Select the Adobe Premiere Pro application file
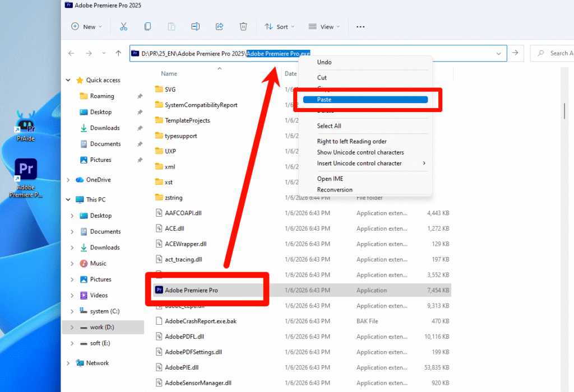This screenshot has width=574, height=392. 191,290
